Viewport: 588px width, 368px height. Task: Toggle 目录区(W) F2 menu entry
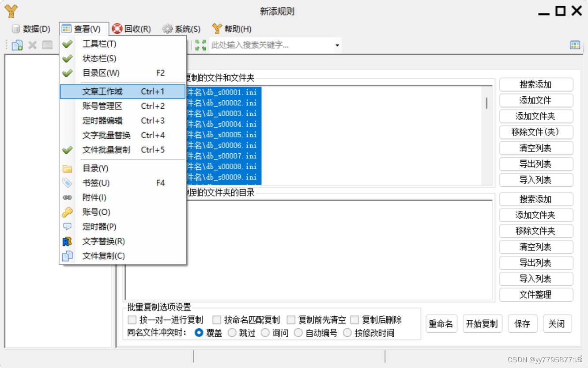(x=122, y=73)
